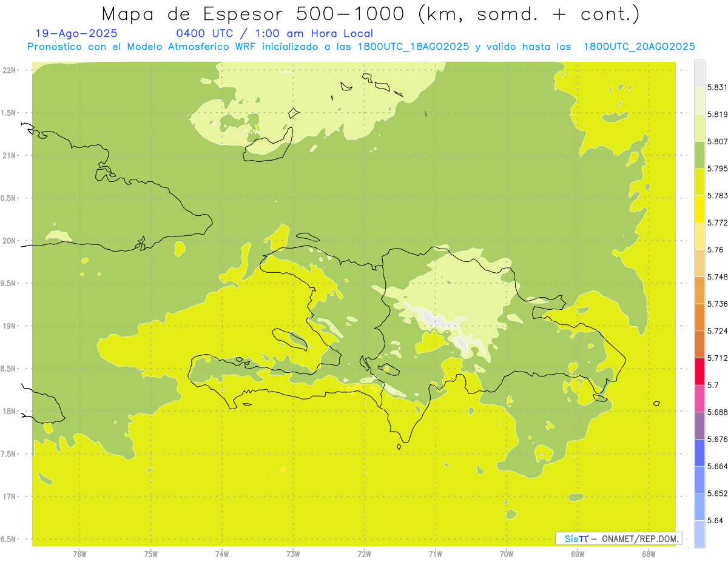Click the longitude label '72W'
Viewport: 728px width, 562px height.
[x=364, y=554]
